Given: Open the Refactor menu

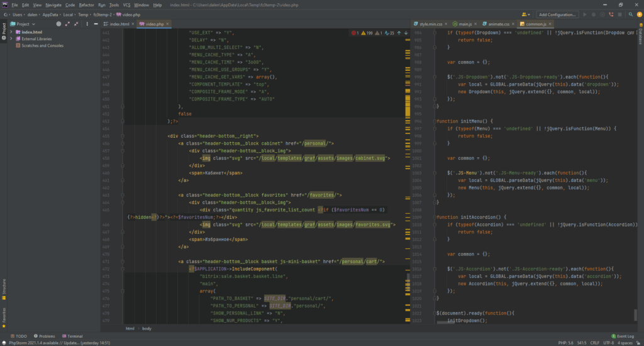Looking at the screenshot, I should pos(86,4).
